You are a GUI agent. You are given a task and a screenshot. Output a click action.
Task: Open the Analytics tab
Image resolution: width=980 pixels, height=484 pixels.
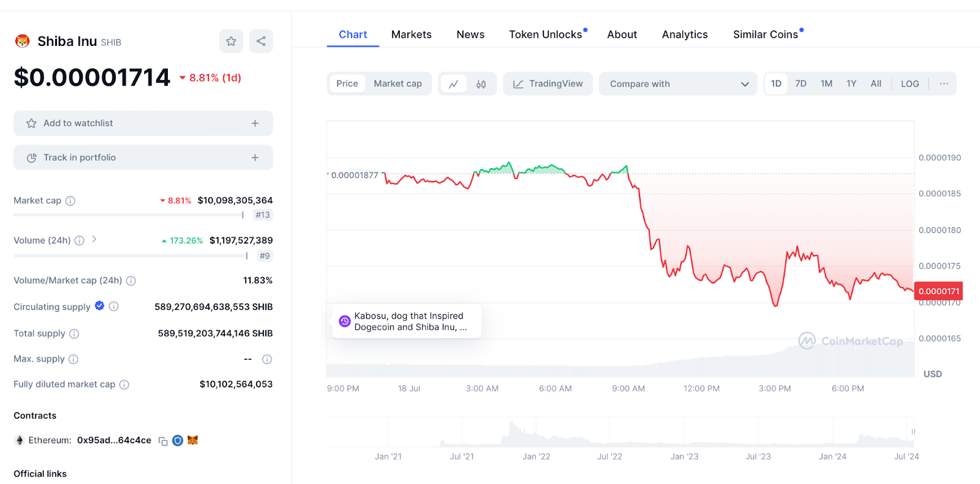pyautogui.click(x=685, y=35)
